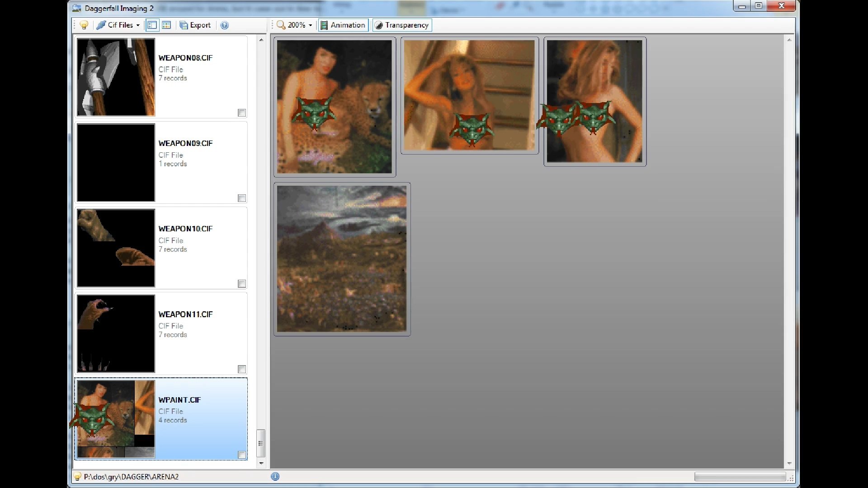Click the 4 records label of WPAINT.CIF
This screenshot has height=488, width=868.
pyautogui.click(x=173, y=420)
